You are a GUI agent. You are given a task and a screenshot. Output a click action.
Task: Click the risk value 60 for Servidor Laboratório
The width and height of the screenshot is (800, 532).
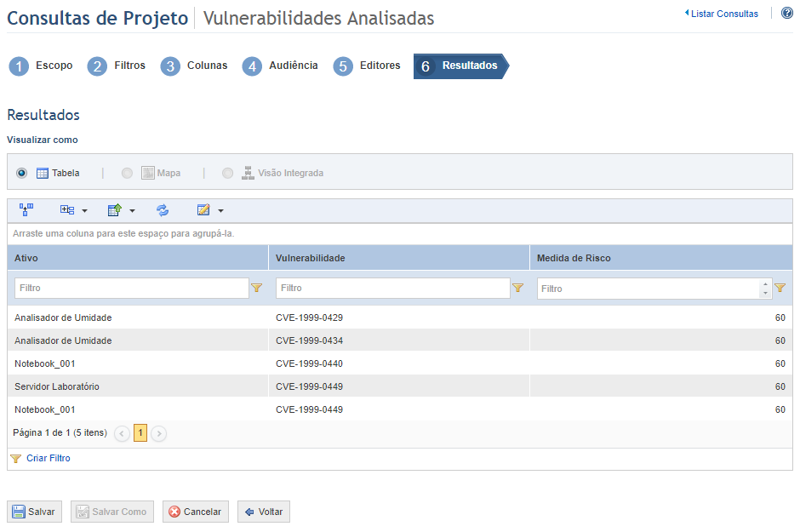(x=780, y=386)
